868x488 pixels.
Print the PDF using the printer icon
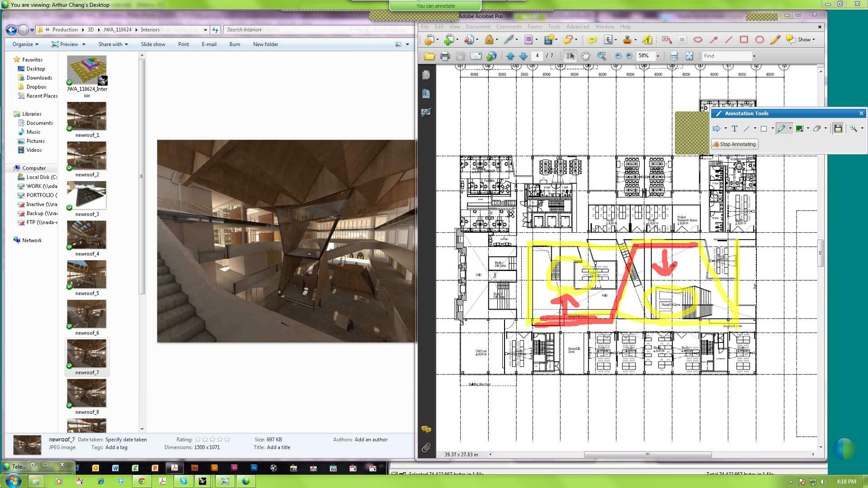click(445, 56)
